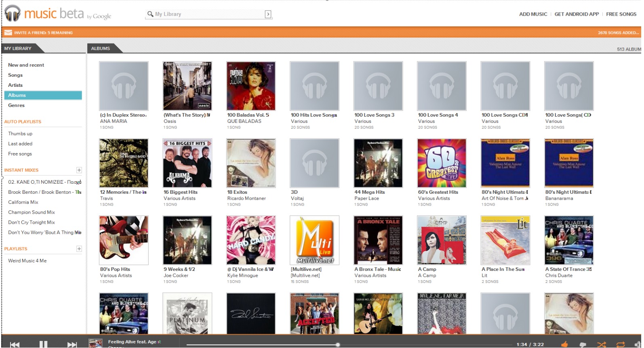Screen dimensions: 644x348
Task: Seek using the playback progress slider
Action: tap(338, 345)
